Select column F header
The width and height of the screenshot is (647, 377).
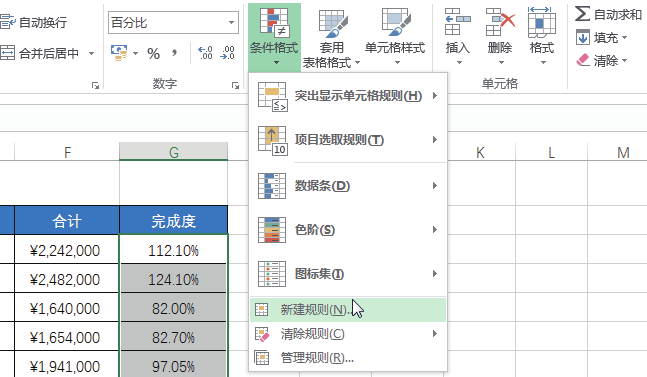pyautogui.click(x=67, y=152)
